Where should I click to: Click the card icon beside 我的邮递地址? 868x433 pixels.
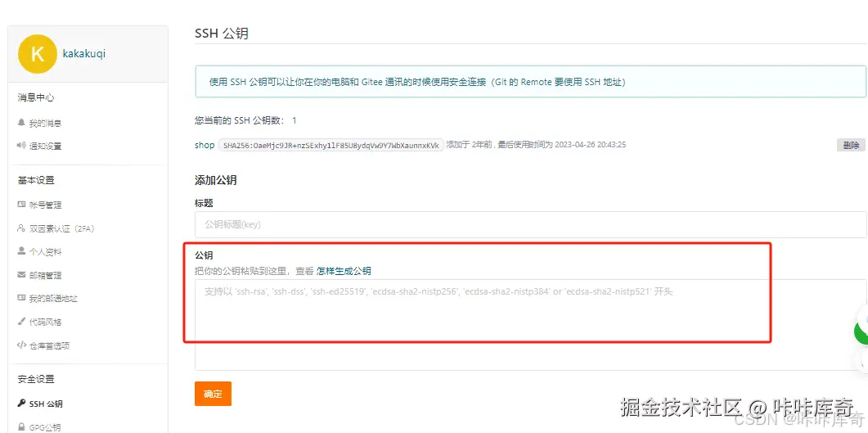coord(21,298)
